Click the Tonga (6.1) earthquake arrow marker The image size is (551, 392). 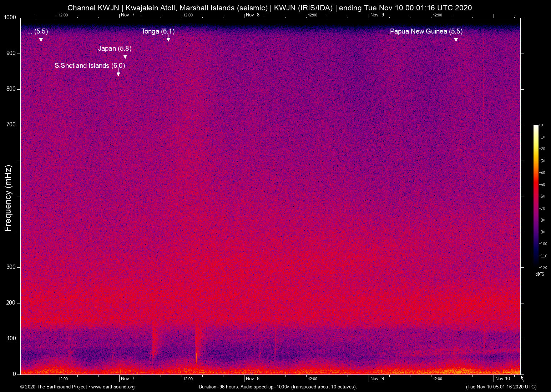pyautogui.click(x=168, y=39)
